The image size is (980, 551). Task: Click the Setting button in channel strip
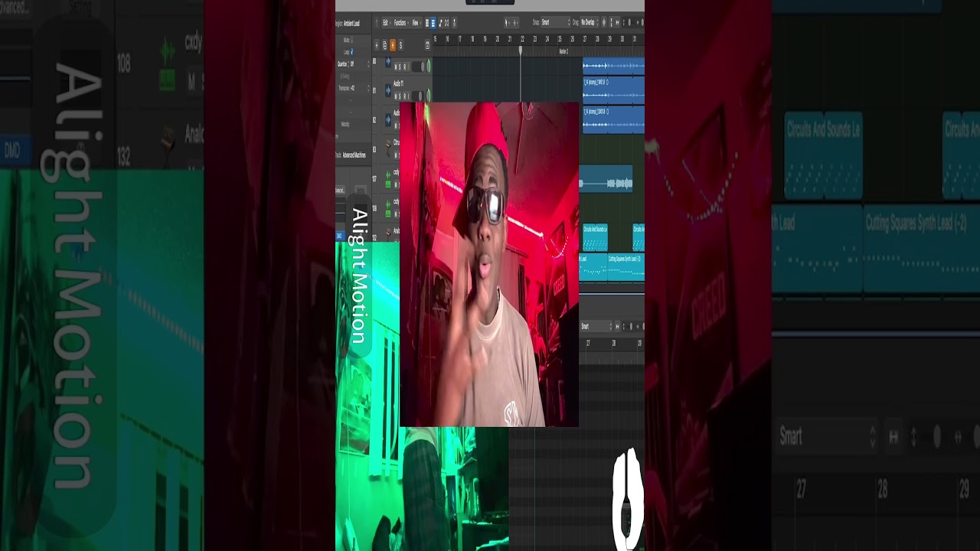point(360,189)
